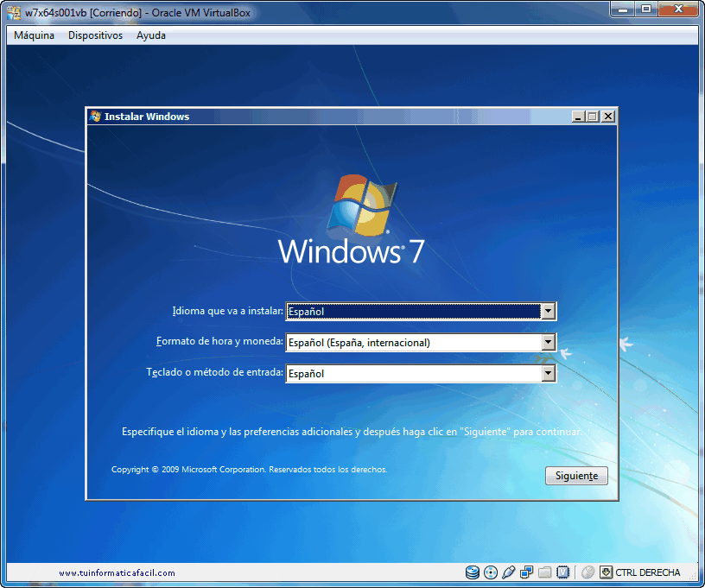Image resolution: width=705 pixels, height=588 pixels.
Task: Click the network adapters status icon
Action: [526, 572]
